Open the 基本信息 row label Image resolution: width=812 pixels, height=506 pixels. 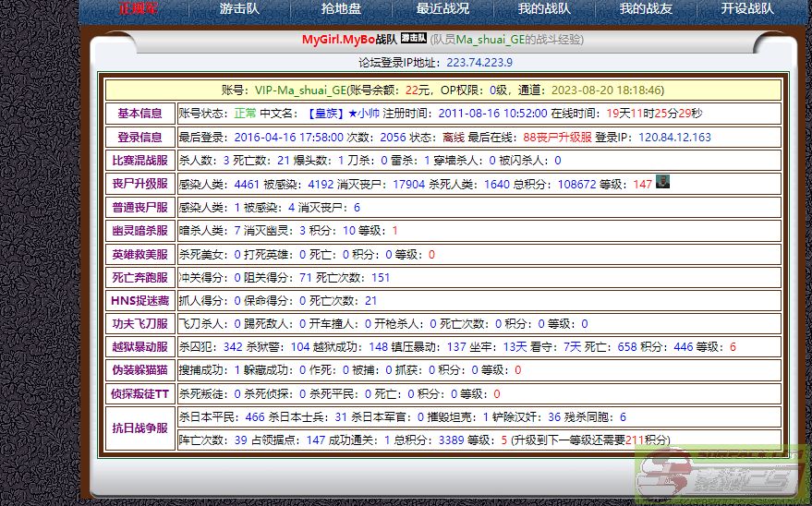(x=139, y=114)
